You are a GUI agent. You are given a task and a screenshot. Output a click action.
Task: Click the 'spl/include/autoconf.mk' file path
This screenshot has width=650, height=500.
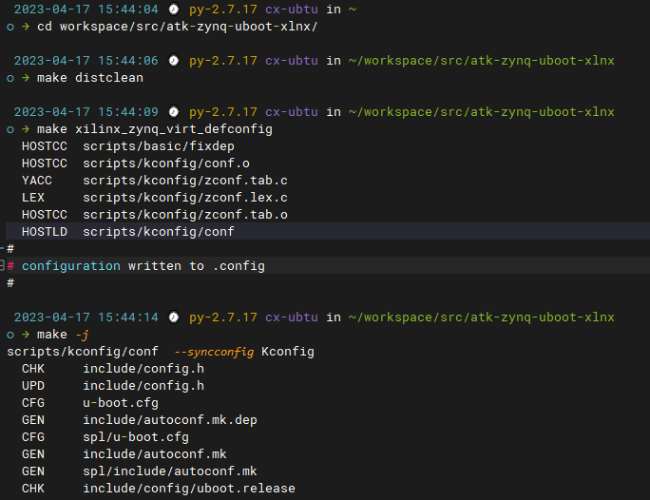pos(169,472)
